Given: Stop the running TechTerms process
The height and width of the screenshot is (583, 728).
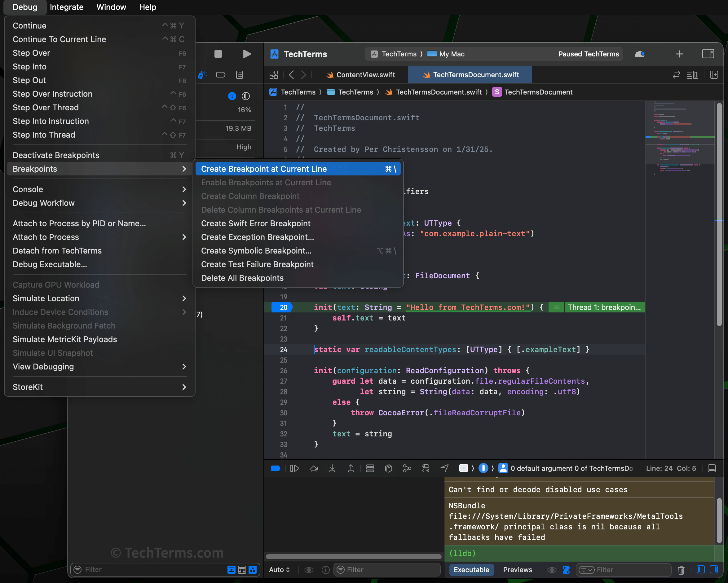Looking at the screenshot, I should coord(218,54).
